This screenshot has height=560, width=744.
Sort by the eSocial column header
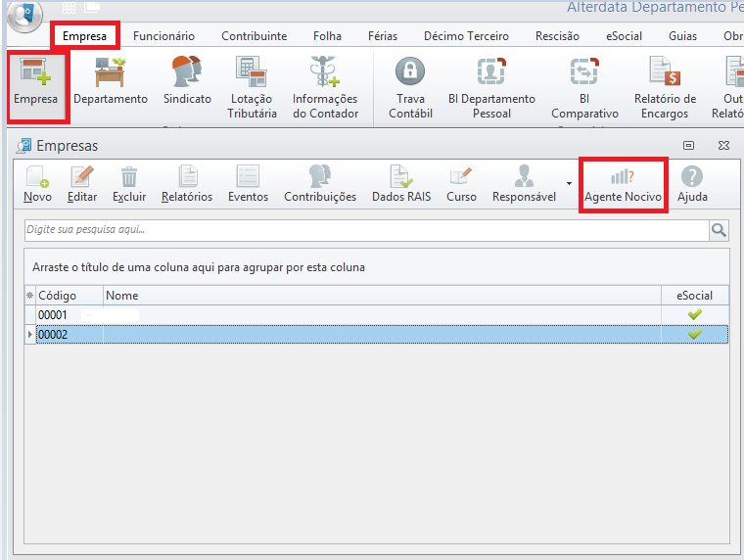pyautogui.click(x=695, y=296)
